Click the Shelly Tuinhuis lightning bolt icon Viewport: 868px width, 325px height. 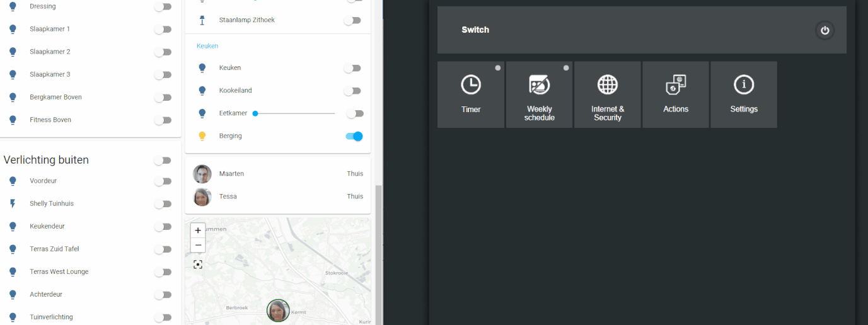point(13,203)
